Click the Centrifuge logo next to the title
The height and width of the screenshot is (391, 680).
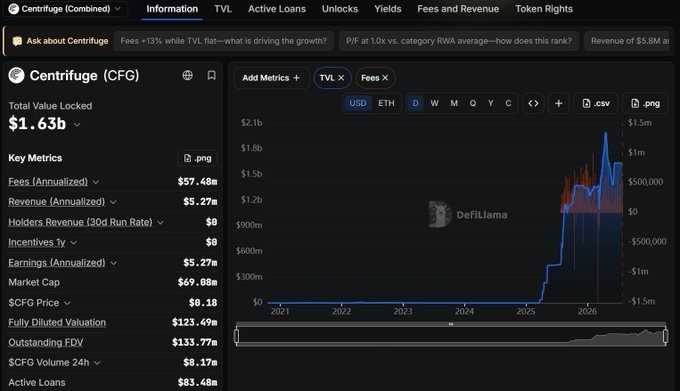click(x=16, y=75)
